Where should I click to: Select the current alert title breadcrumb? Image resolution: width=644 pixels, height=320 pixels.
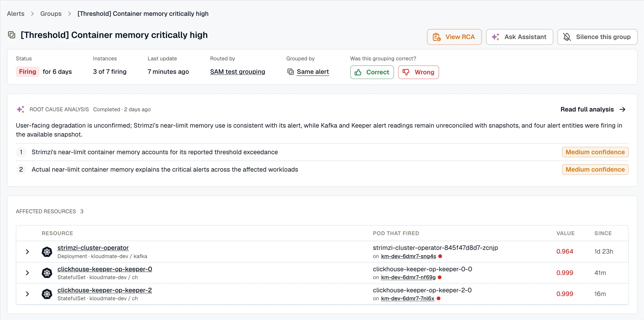point(143,14)
